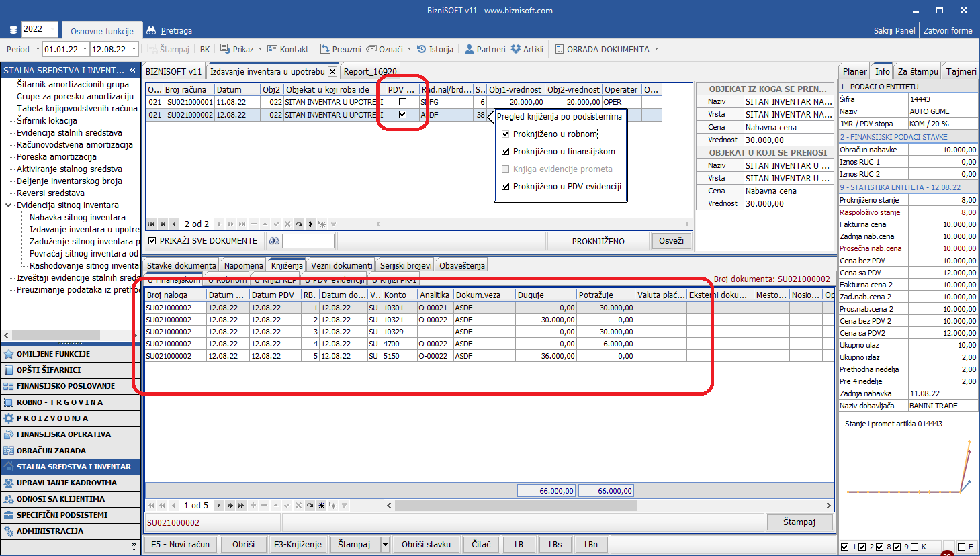Click the Štampaj printer icon in toolbar

[152, 49]
